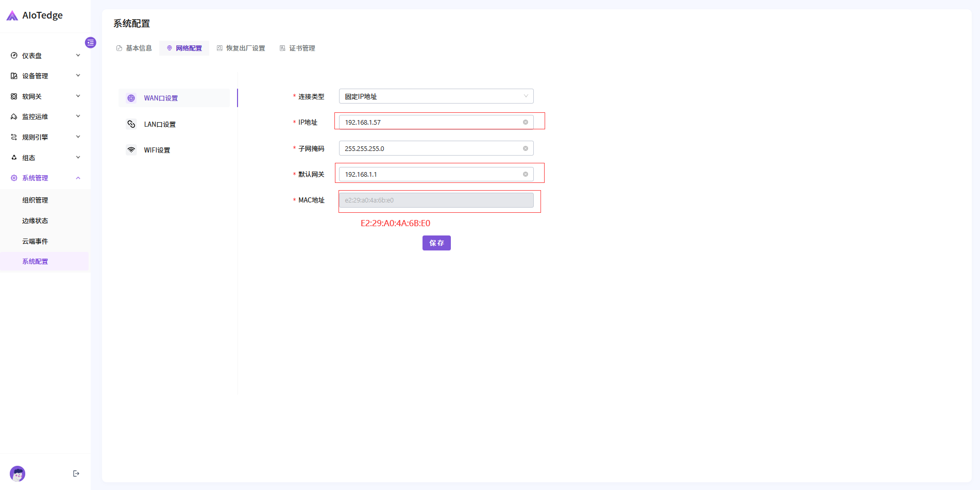Click into the IP地址 input field

[430, 122]
